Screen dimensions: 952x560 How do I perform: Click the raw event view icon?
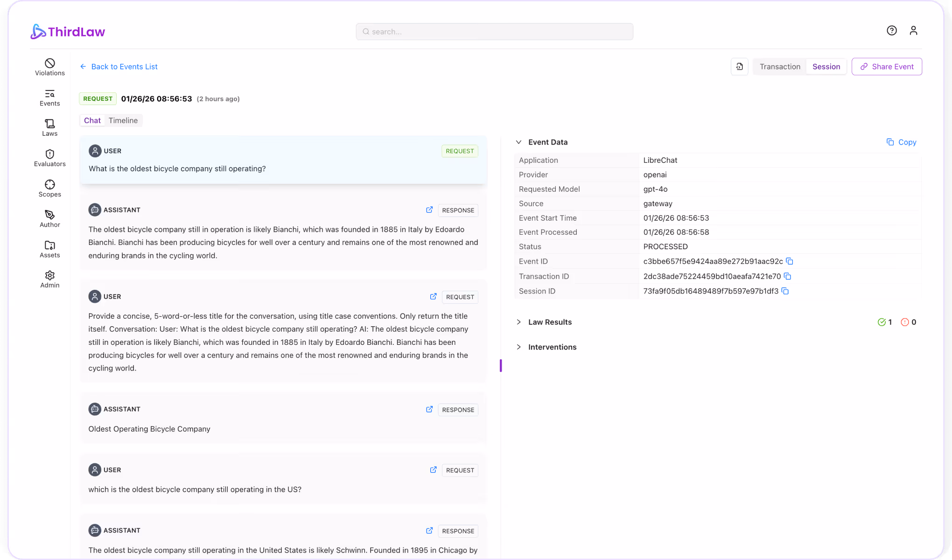pyautogui.click(x=739, y=66)
